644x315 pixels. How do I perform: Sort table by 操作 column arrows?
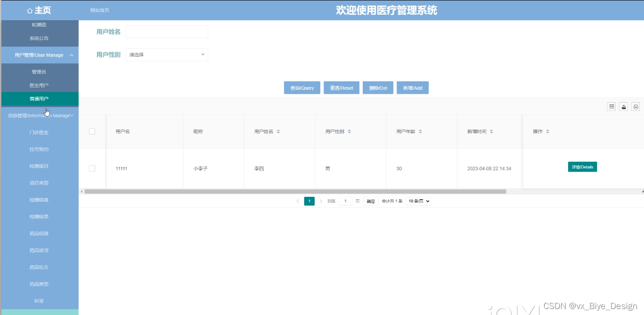click(547, 131)
